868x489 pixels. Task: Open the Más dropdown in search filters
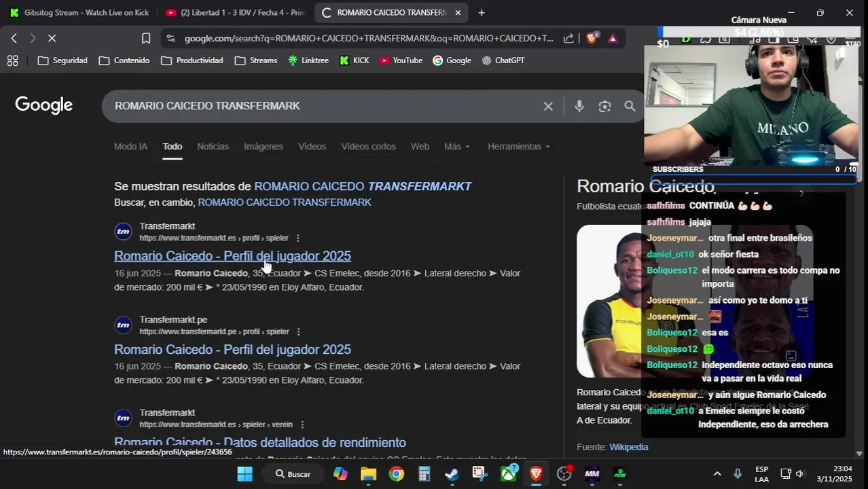click(456, 147)
